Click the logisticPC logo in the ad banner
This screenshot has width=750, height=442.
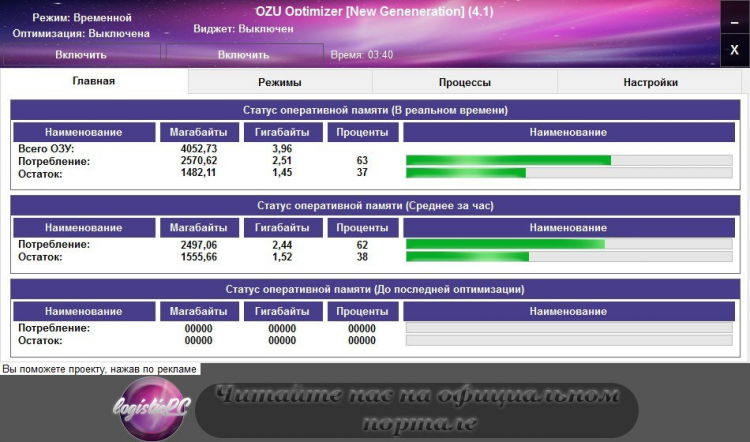[152, 408]
